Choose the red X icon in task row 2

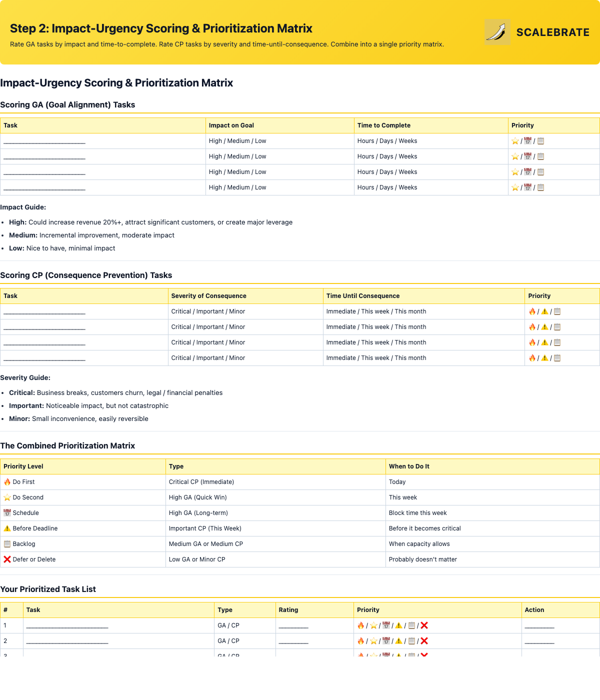[x=424, y=641]
